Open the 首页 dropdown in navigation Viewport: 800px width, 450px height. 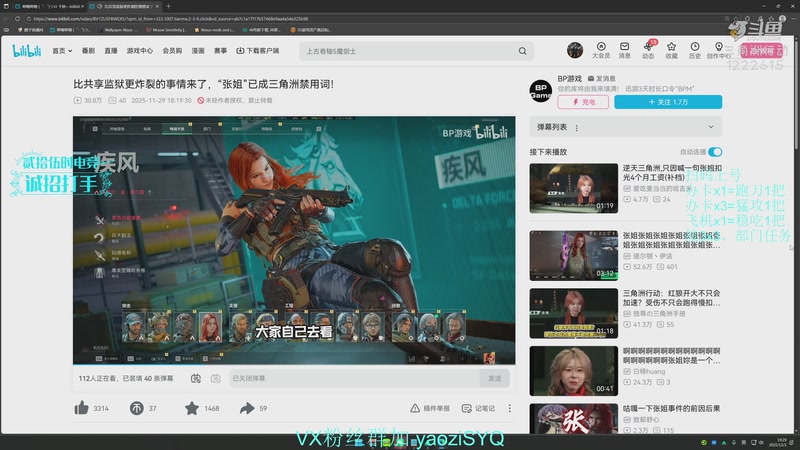click(x=62, y=51)
